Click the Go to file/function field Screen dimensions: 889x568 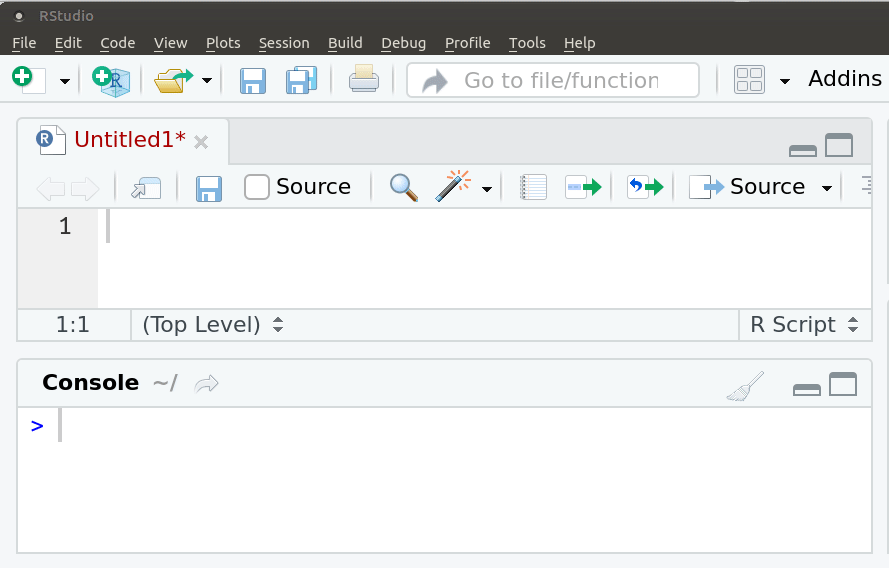click(x=553, y=80)
